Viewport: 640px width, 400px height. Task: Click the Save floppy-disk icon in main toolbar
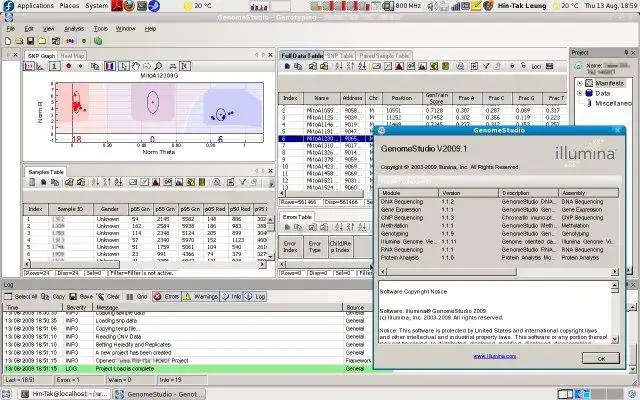click(x=30, y=41)
